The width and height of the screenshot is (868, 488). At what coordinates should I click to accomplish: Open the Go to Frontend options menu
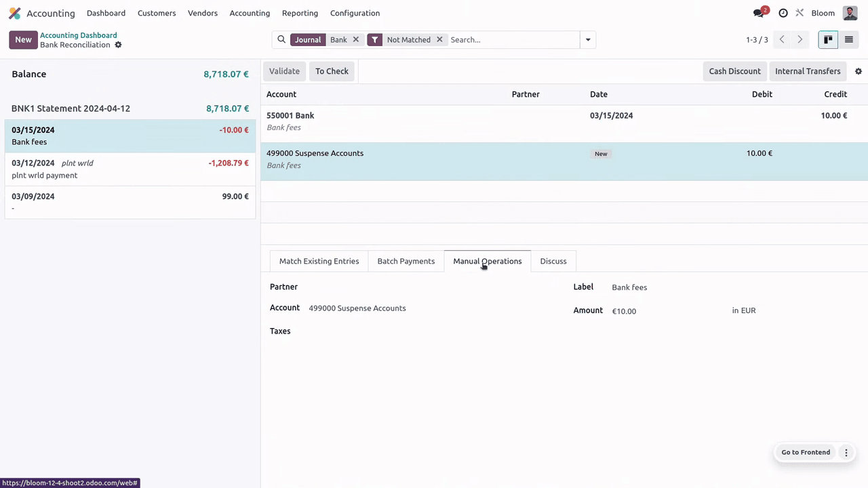(846, 452)
